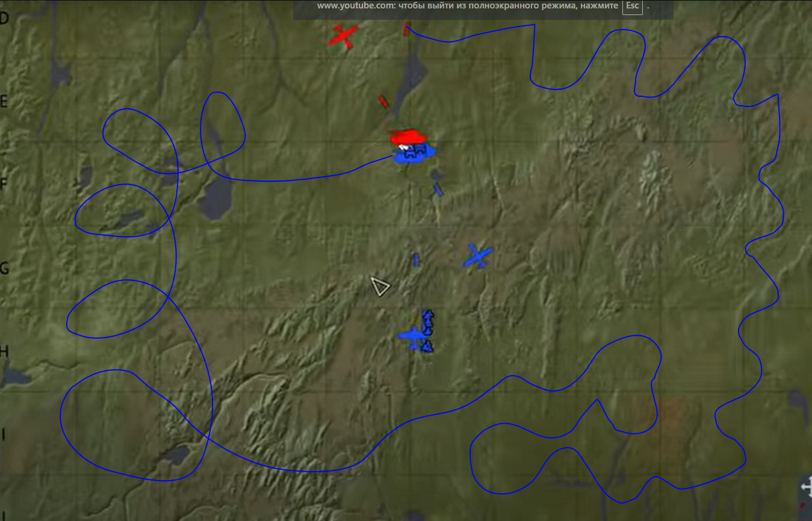The width and height of the screenshot is (812, 521).
Task: Click the red enemy airfield marker
Action: tap(407, 138)
